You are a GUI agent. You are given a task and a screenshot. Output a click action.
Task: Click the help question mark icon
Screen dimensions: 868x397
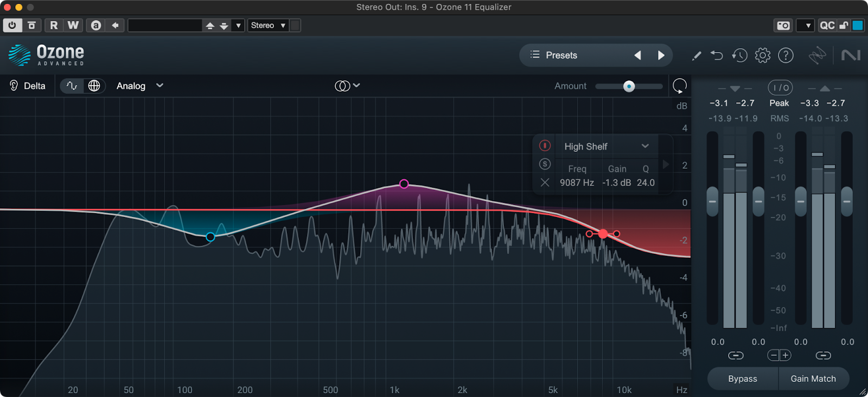[786, 55]
